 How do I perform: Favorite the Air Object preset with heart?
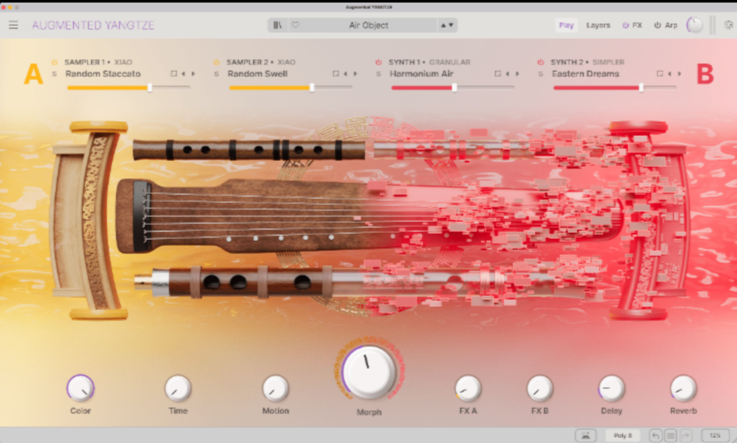point(295,25)
